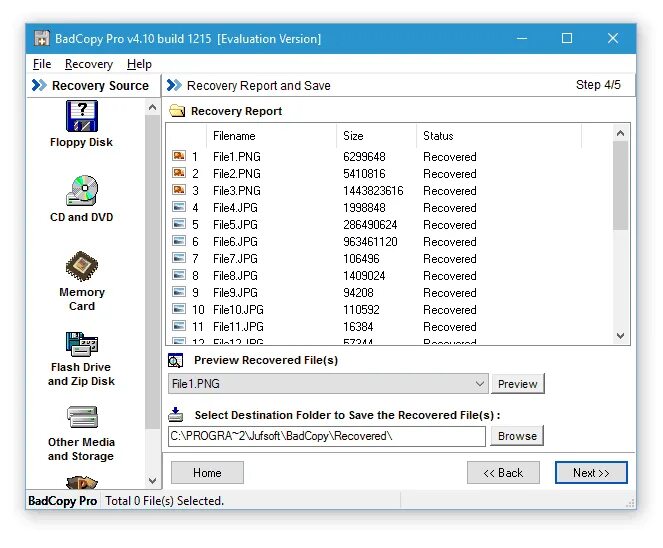Click the report list scroll down arrow
The height and width of the screenshot is (548, 663).
point(620,336)
